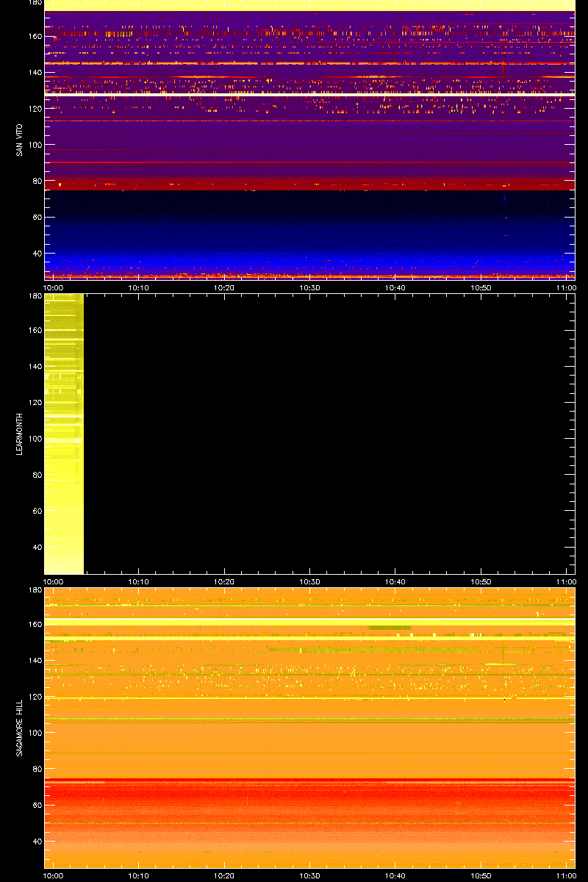
Task: Select 10:20 tick under Sagamore Hill panel
Action: pyautogui.click(x=224, y=875)
